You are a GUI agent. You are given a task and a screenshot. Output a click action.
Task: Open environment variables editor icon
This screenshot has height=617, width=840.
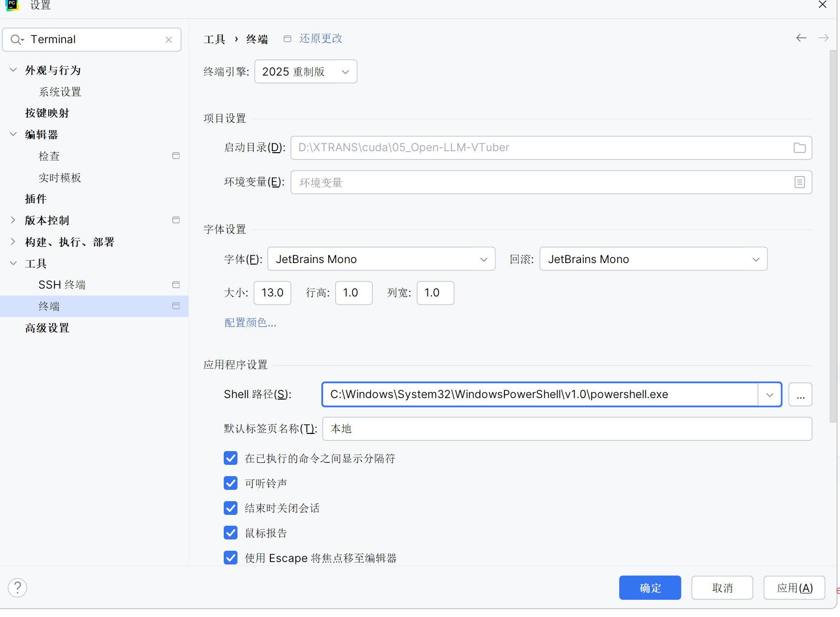[800, 182]
